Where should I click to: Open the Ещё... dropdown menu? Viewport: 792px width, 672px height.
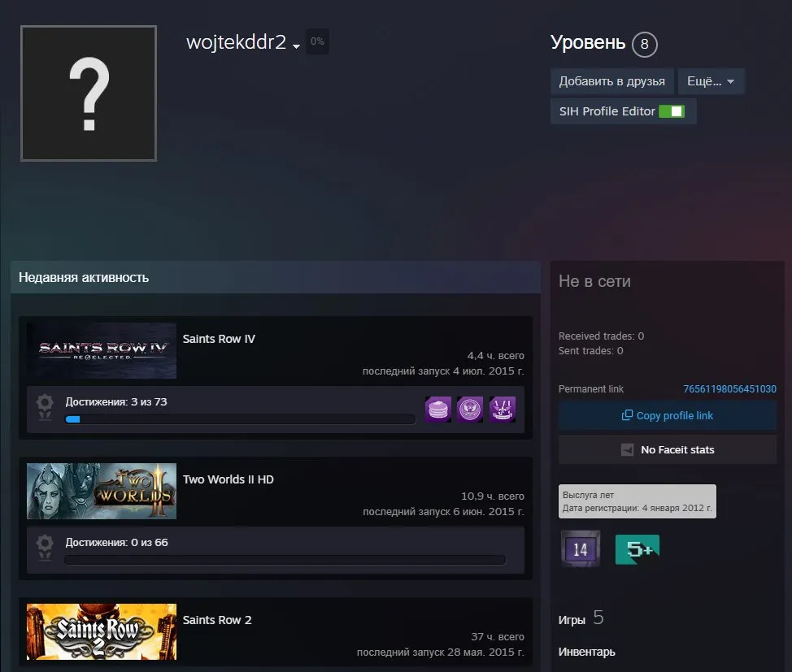pos(711,81)
